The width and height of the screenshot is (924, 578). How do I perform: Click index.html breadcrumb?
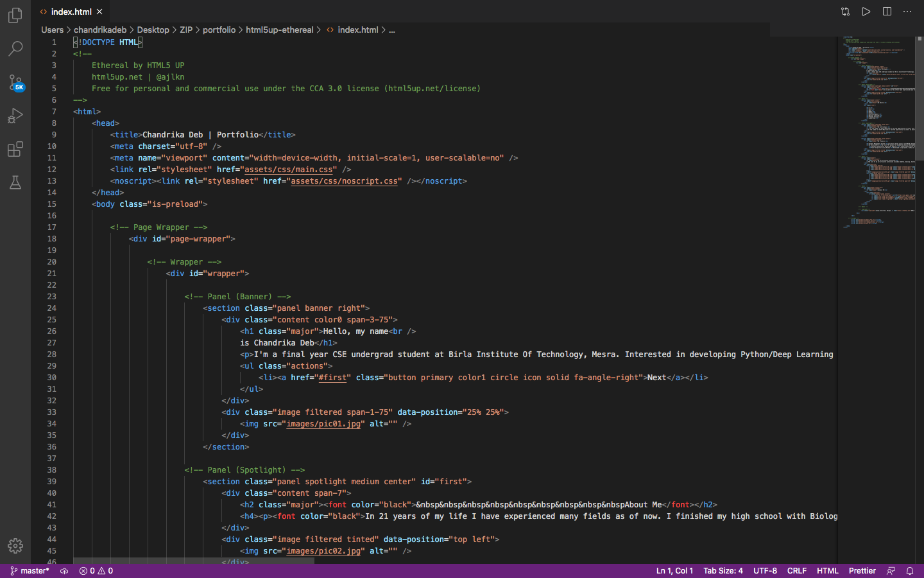pyautogui.click(x=352, y=30)
